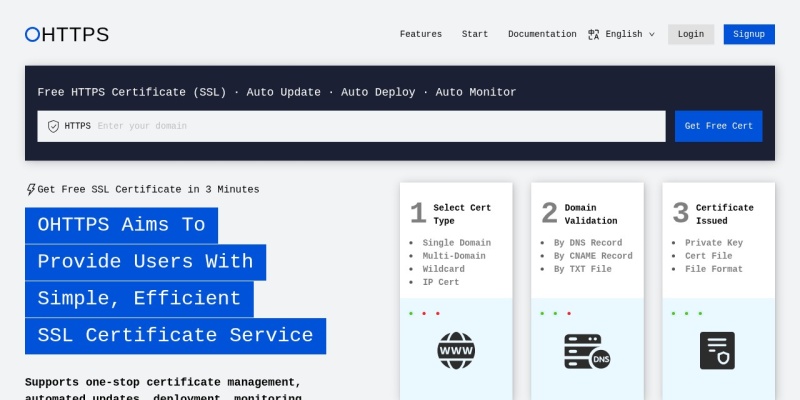The height and width of the screenshot is (400, 800).
Task: Click the OHTTPS logo
Action: click(x=67, y=34)
